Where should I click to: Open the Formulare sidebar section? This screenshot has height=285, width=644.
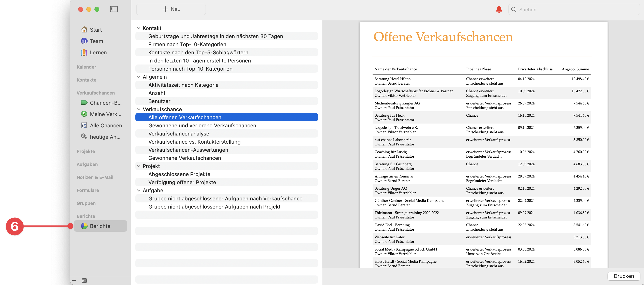(88, 190)
